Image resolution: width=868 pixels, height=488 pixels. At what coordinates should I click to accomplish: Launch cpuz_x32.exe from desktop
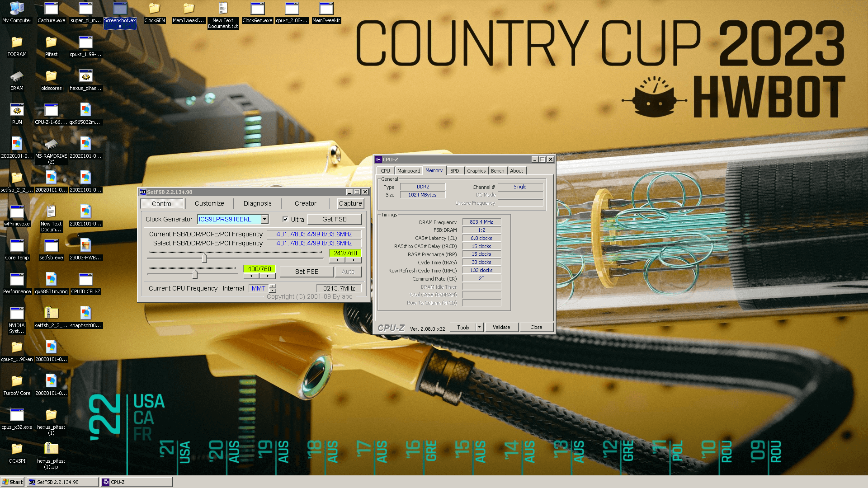click(x=17, y=419)
